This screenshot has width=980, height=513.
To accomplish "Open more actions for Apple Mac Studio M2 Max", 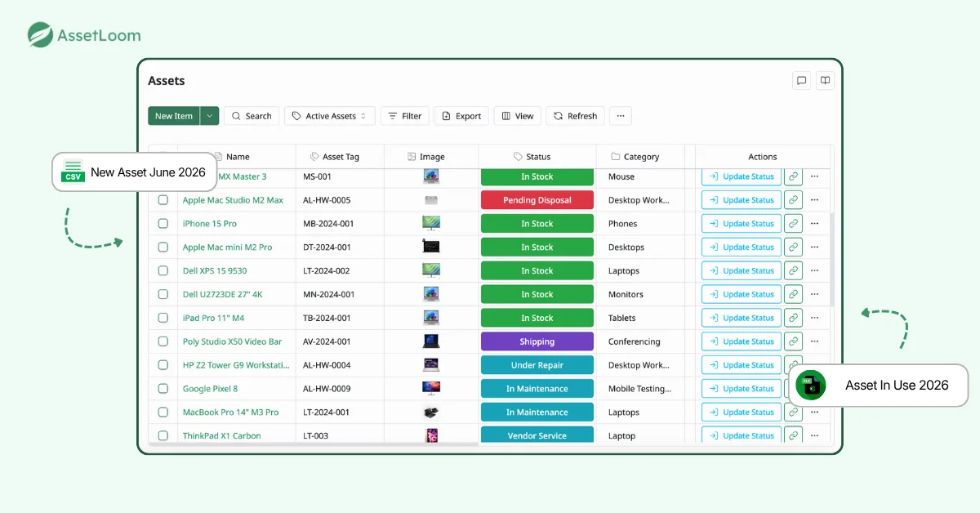I will 814,200.
